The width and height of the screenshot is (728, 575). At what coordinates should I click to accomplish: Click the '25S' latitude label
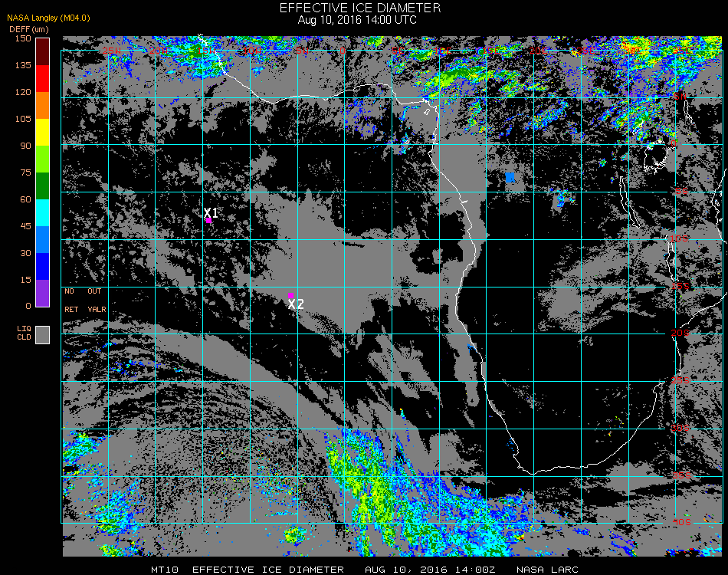coord(680,381)
